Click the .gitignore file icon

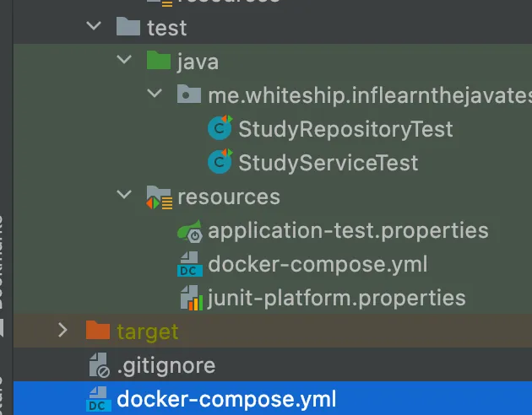(x=99, y=365)
